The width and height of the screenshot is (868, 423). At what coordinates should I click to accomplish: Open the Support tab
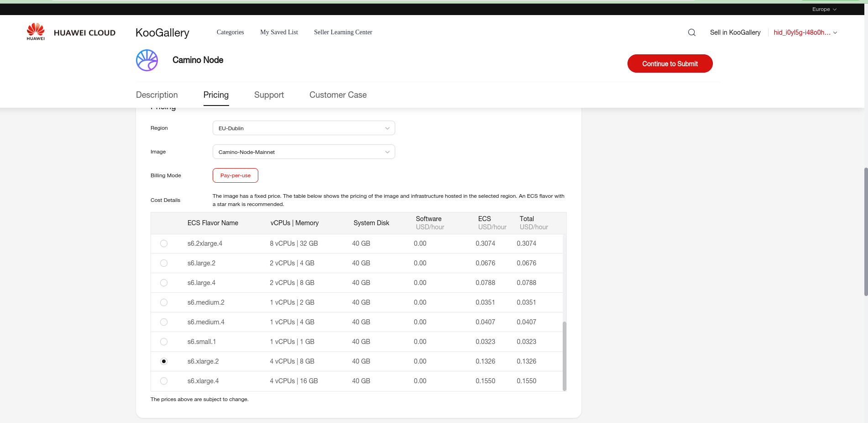(x=269, y=95)
